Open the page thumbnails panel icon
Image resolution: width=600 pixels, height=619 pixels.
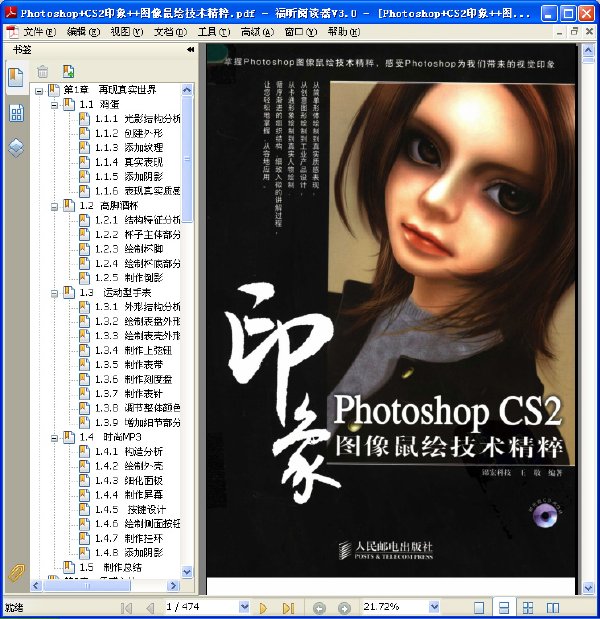coord(16,114)
